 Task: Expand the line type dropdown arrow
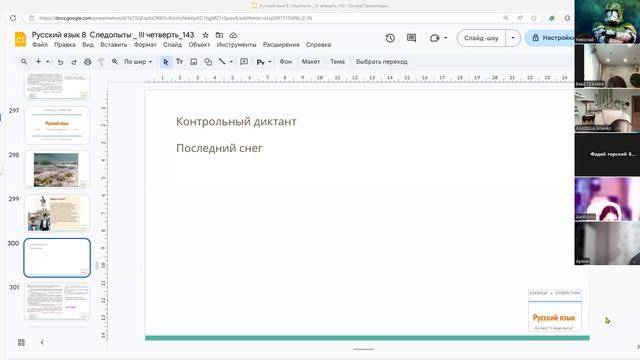click(231, 62)
